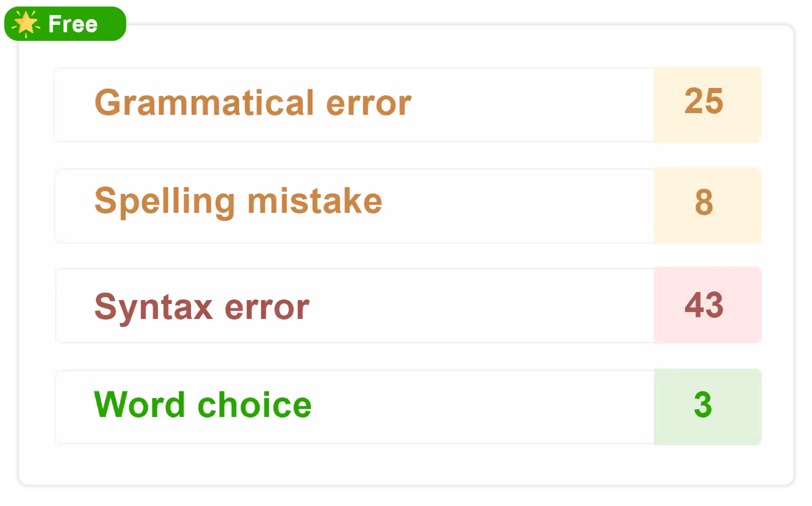
Task: Click the yellow star icon
Action: 26,23
